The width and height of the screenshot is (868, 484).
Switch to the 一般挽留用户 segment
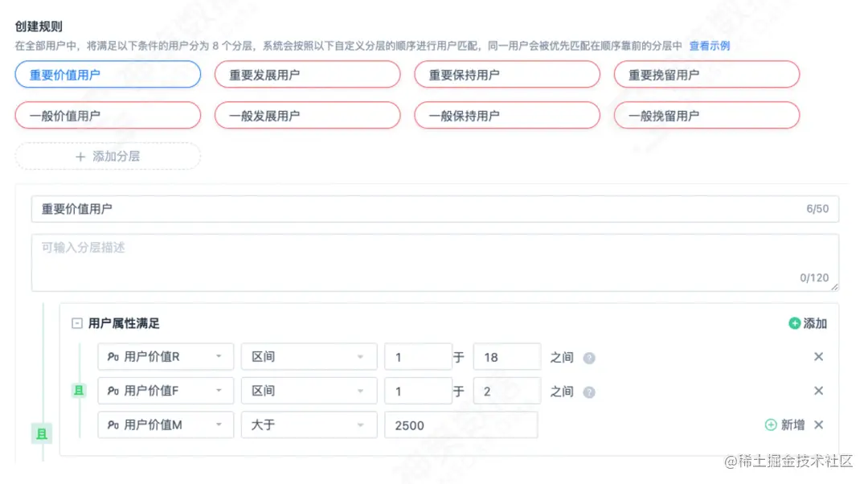(706, 115)
